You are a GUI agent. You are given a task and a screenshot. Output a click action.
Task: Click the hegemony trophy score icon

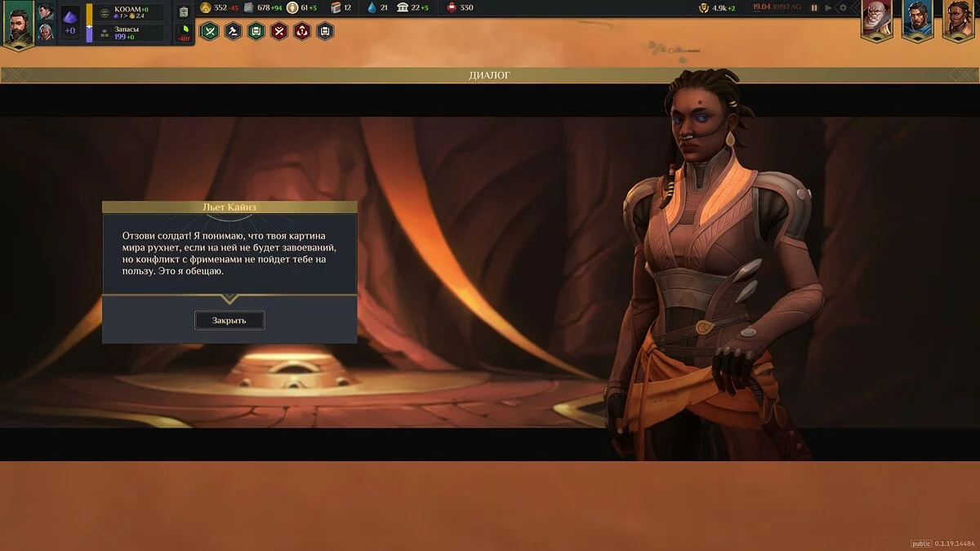[703, 8]
